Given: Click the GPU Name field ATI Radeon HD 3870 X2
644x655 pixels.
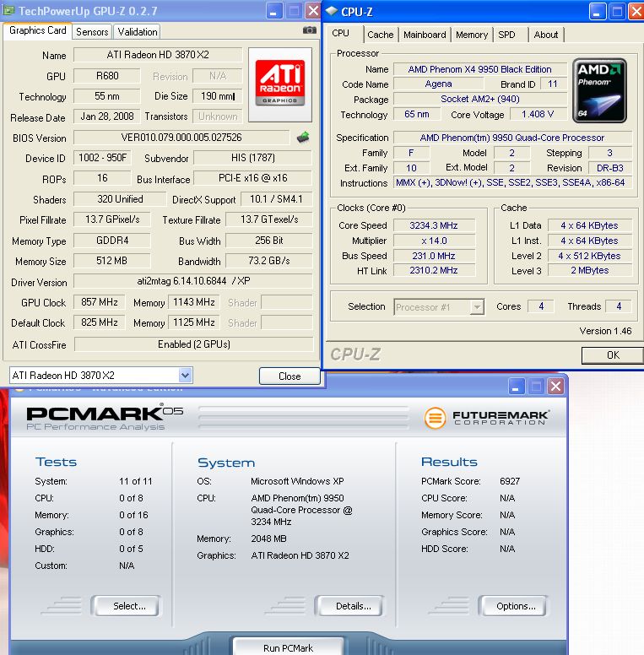Looking at the screenshot, I should click(158, 55).
